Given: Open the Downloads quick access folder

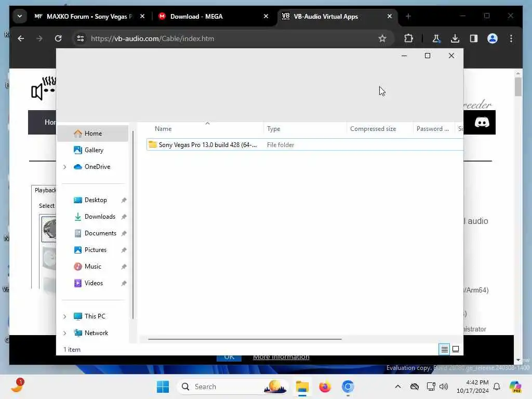Looking at the screenshot, I should pyautogui.click(x=99, y=217).
